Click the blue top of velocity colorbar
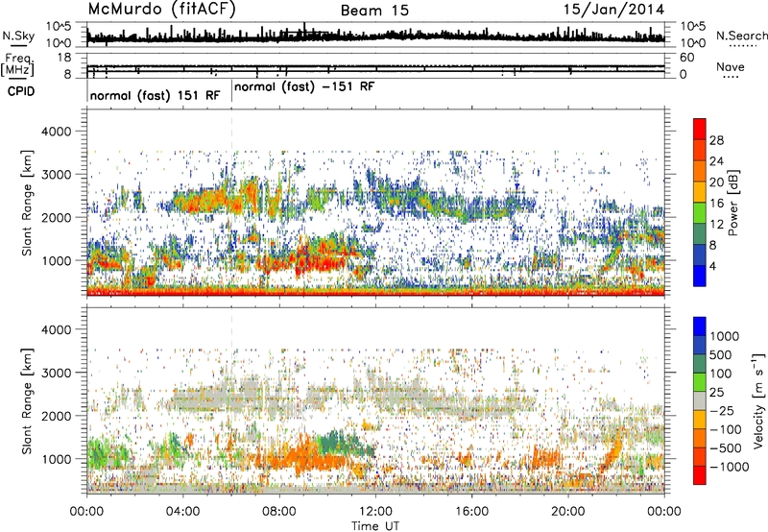The height and width of the screenshot is (532, 768). point(700,326)
